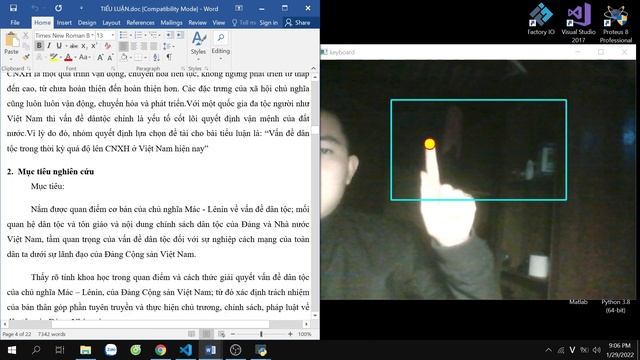The width and height of the screenshot is (640, 360).
Task: Click the 100% zoom level
Action: [304, 334]
